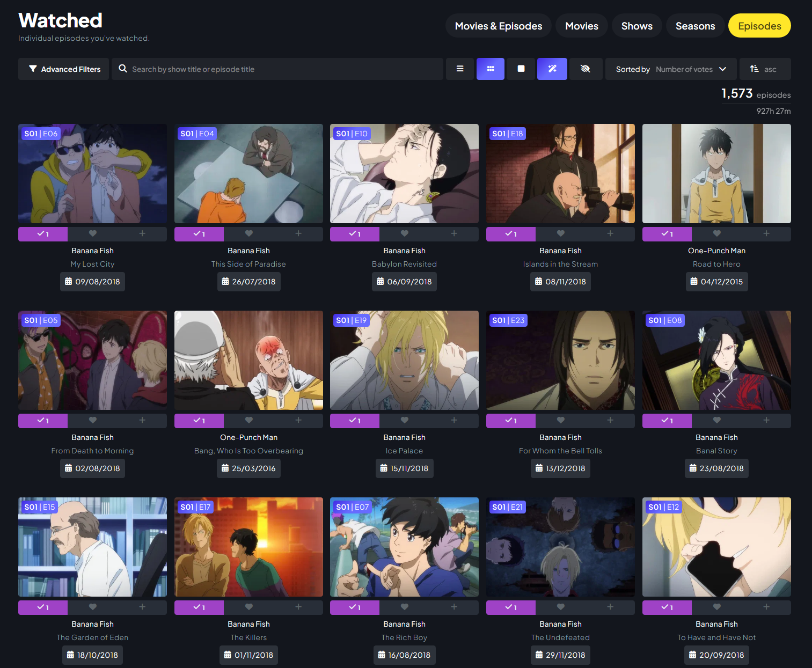Toggle the hide-spoilers crossed eye button
Image resolution: width=812 pixels, height=668 pixels.
pyautogui.click(x=586, y=69)
